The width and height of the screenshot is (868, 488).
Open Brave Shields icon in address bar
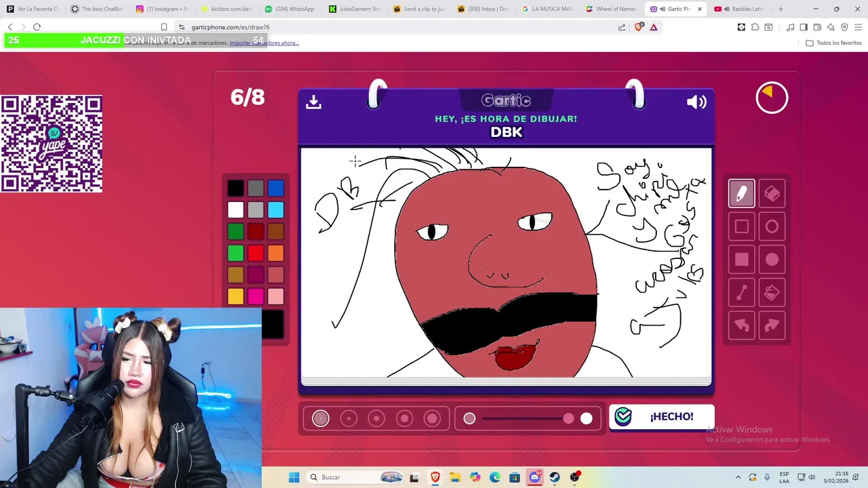[638, 27]
